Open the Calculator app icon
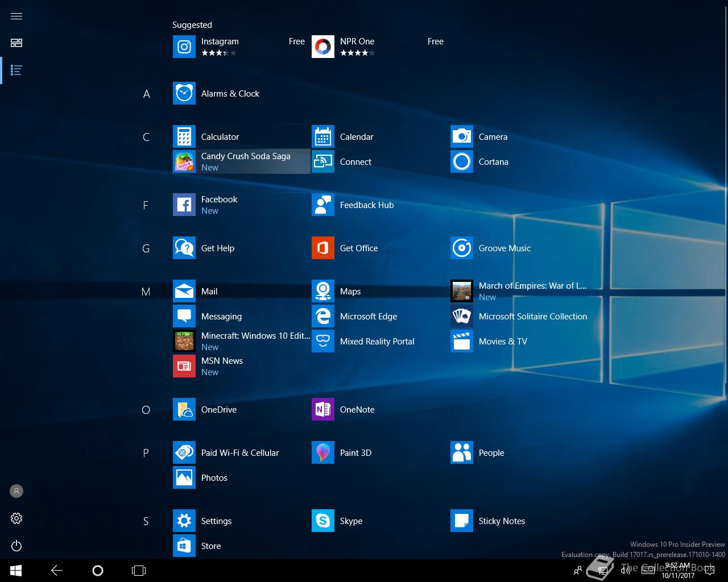 [184, 136]
